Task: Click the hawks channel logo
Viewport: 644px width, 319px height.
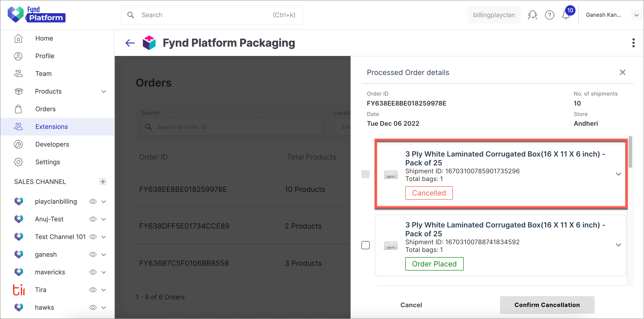Action: (x=19, y=307)
